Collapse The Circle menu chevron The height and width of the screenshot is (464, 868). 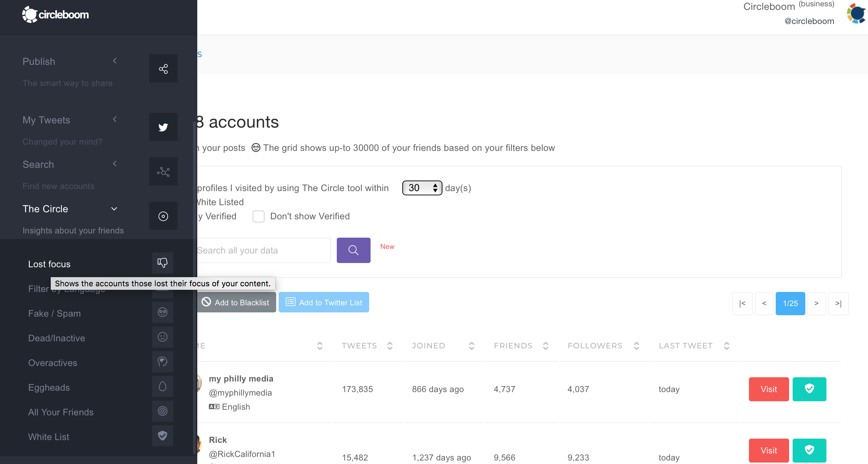click(x=114, y=209)
